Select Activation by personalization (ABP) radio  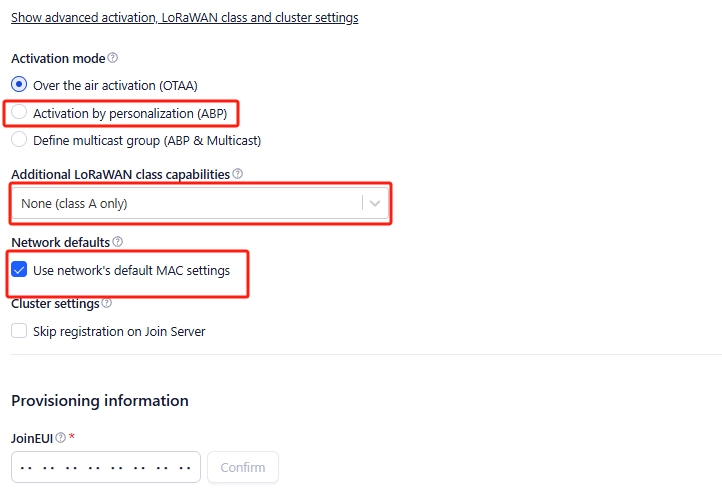19,113
